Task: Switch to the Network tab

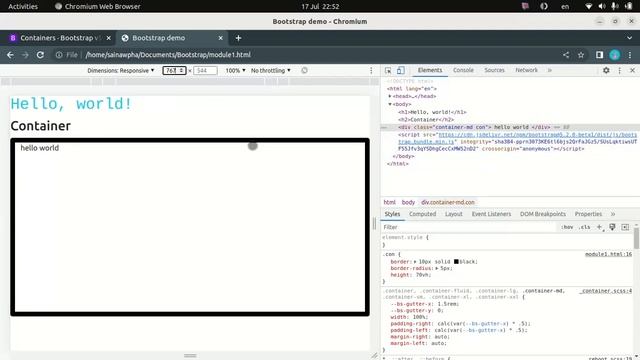Action: [527, 70]
